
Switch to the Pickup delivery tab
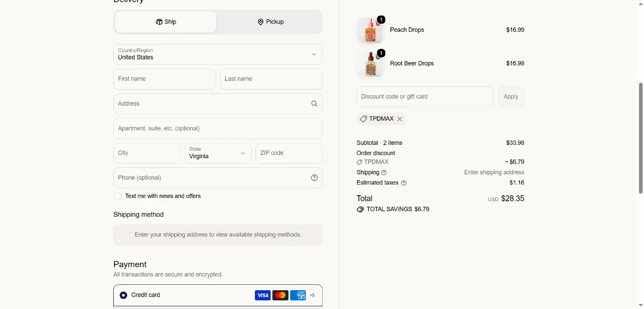pyautogui.click(x=270, y=22)
